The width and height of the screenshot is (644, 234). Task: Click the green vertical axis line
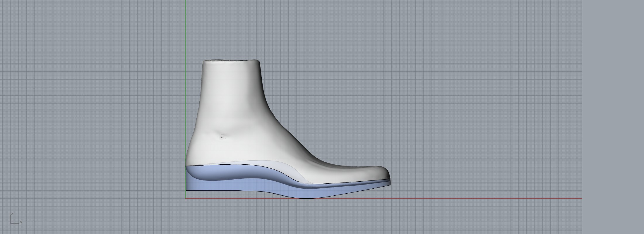(185, 73)
